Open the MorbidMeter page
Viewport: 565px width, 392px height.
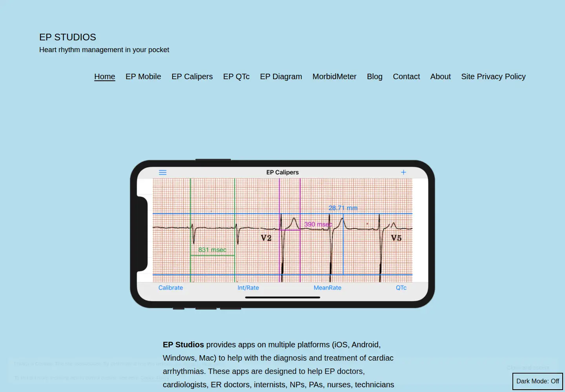pyautogui.click(x=334, y=76)
